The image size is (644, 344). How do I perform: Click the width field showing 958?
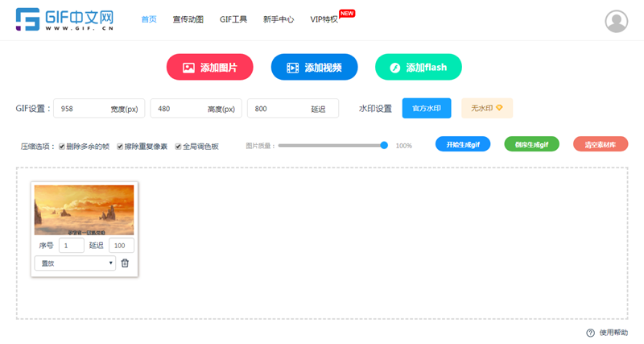[99, 109]
